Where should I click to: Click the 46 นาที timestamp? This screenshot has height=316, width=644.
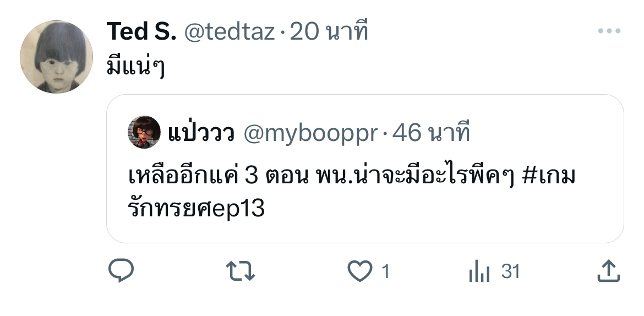coord(431,132)
